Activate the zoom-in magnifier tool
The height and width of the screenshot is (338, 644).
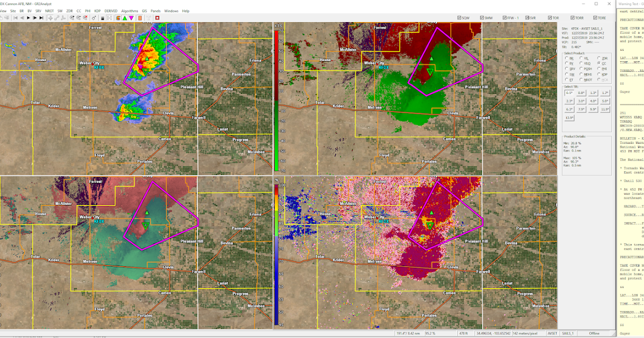click(72, 18)
